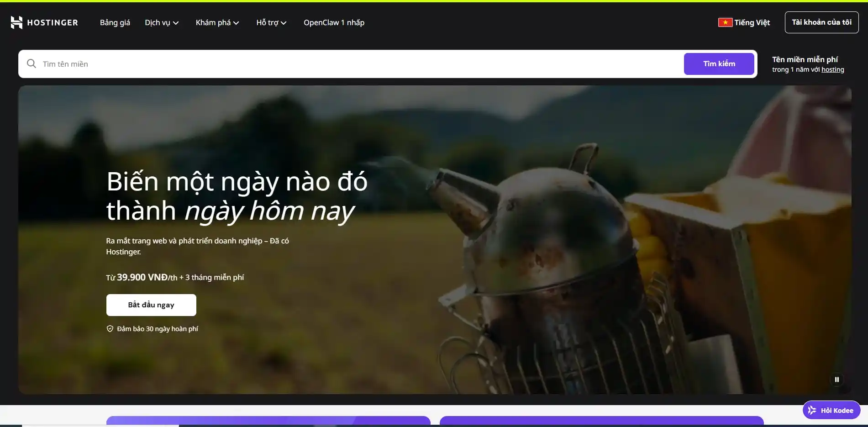Click inside the Tìm tên miền search field
868x427 pixels.
pyautogui.click(x=183, y=63)
